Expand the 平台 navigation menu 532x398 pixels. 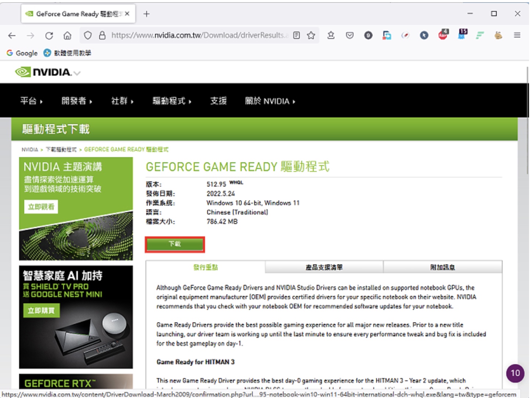click(31, 101)
